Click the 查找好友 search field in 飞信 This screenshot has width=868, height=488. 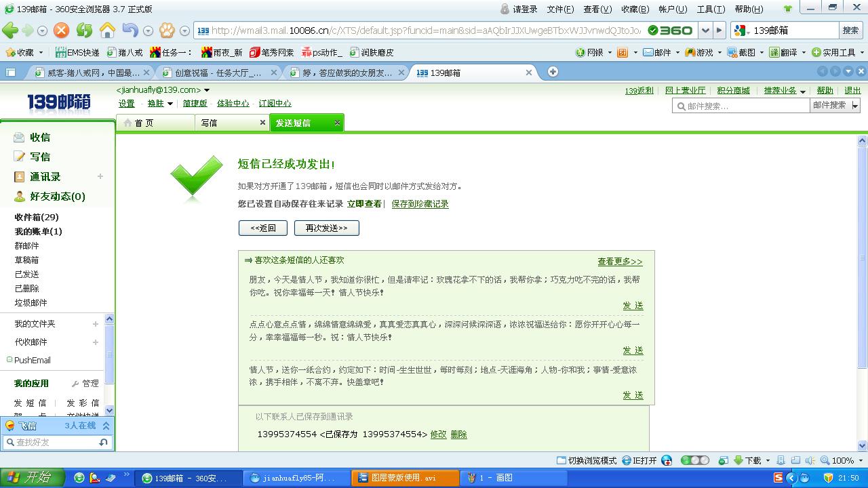[56, 442]
